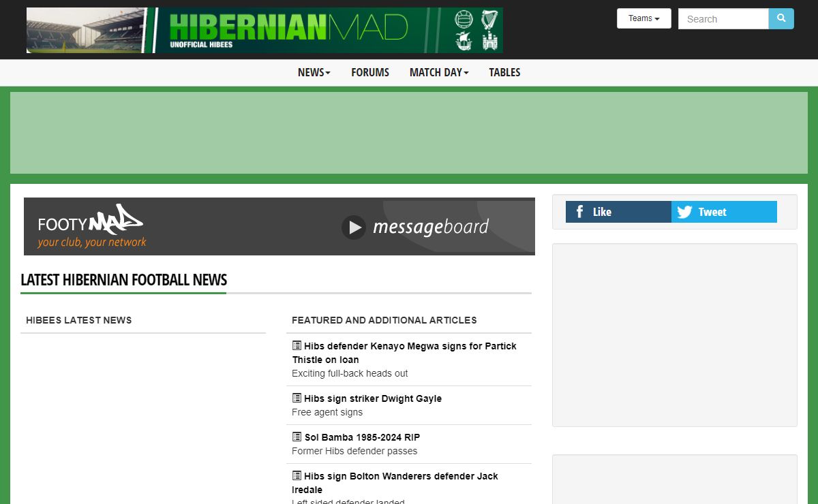Click the Hibernian Mad header banner
818x504 pixels.
(x=264, y=30)
